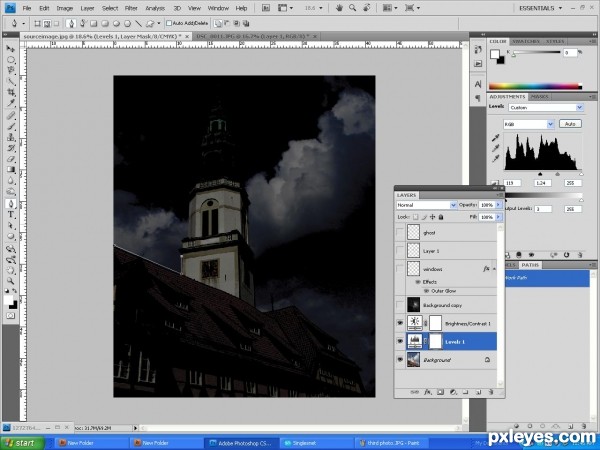Screen dimensions: 600x450
Task: Open the Image menu
Action: 64,8
